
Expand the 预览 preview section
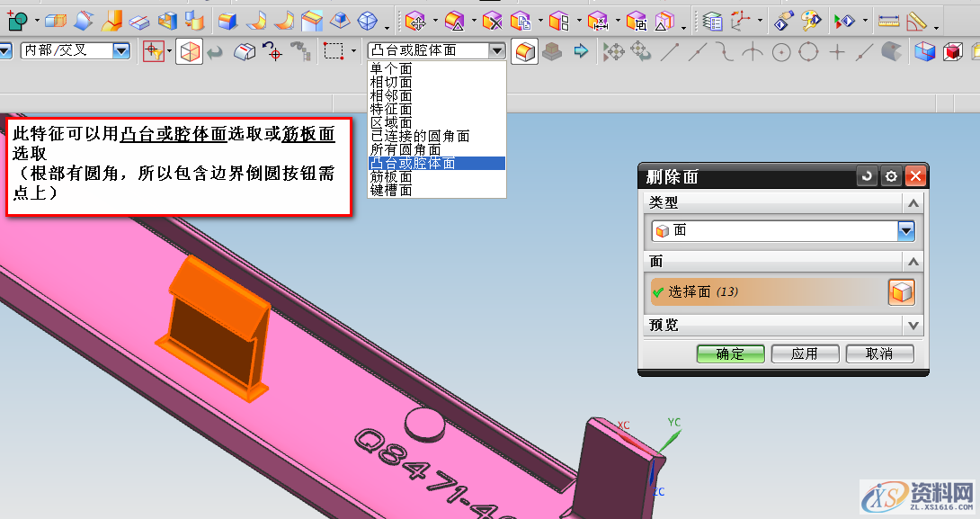coord(913,325)
